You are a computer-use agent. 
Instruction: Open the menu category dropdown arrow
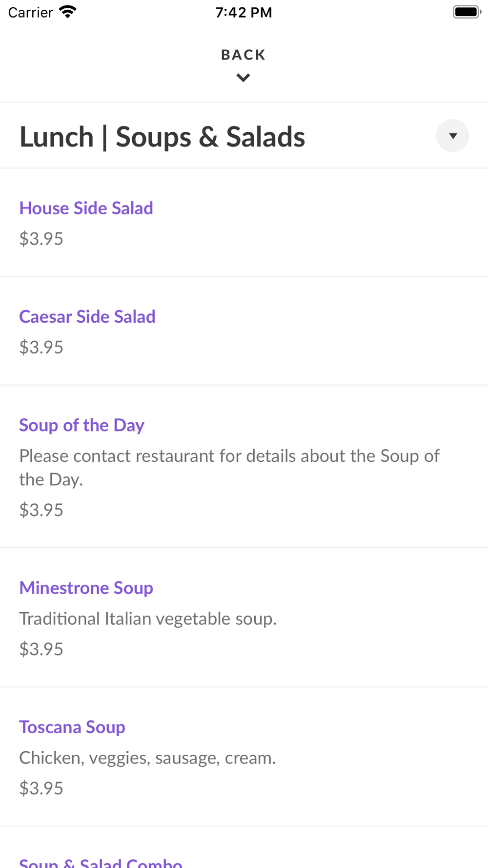(452, 136)
